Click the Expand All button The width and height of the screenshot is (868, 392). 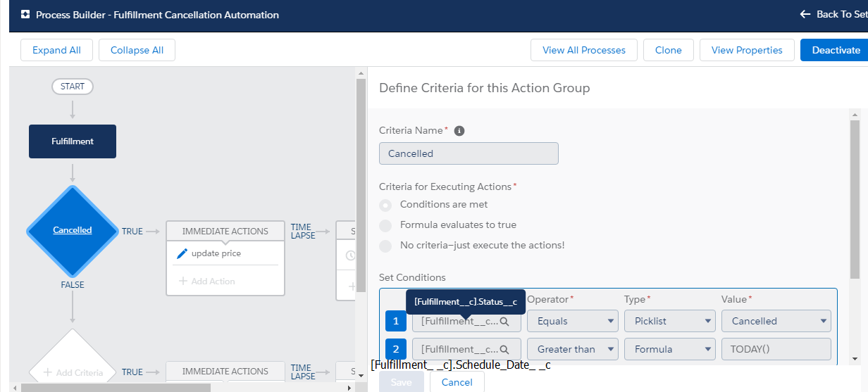tap(56, 50)
